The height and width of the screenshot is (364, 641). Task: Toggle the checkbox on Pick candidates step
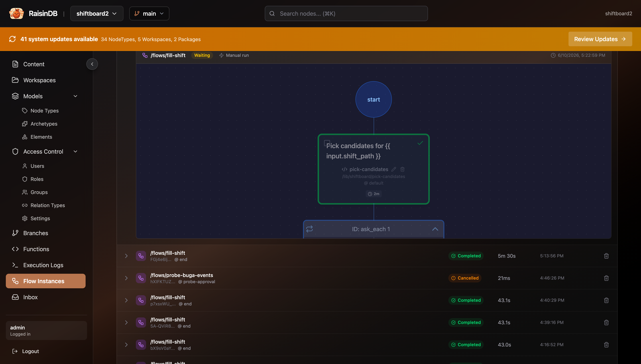coord(327,143)
